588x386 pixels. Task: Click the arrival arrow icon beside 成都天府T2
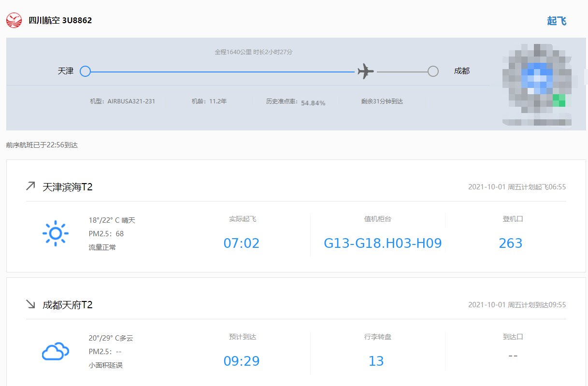[30, 304]
